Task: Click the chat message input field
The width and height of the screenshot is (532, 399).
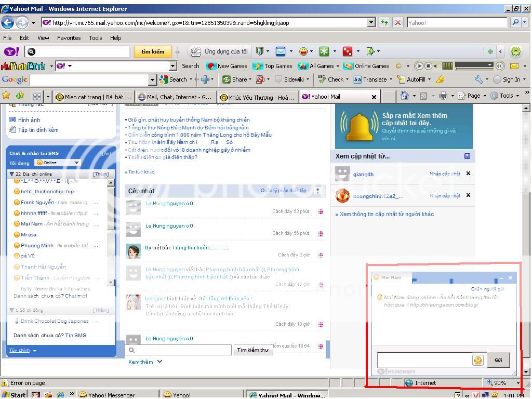Action: pyautogui.click(x=424, y=360)
